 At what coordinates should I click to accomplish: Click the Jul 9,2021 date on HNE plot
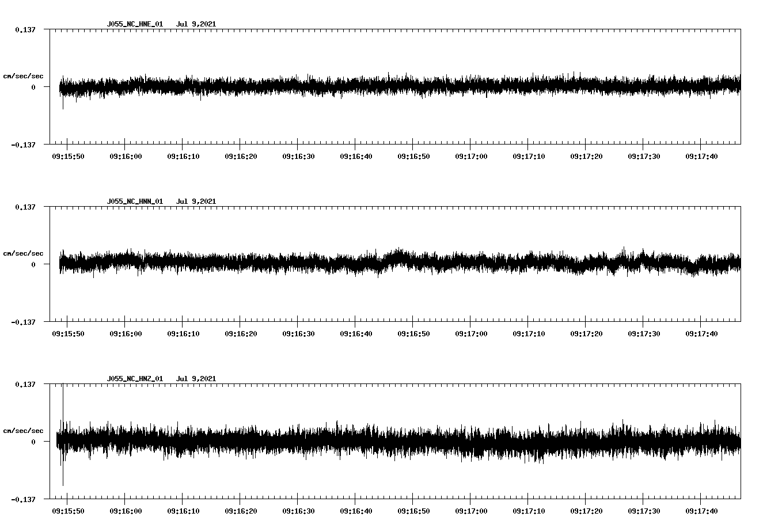tap(196, 24)
